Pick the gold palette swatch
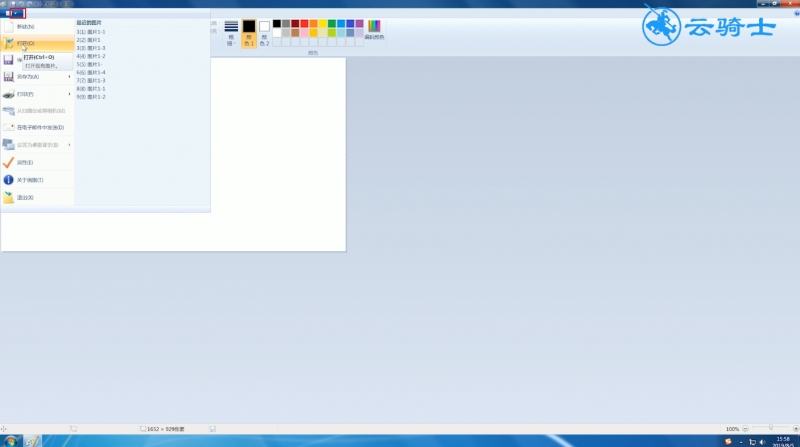This screenshot has width=800, height=447. coord(313,33)
